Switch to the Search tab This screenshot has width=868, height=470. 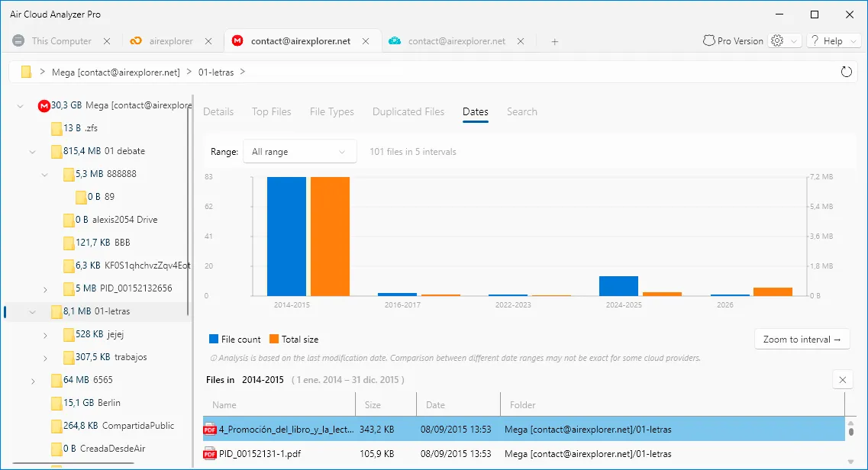click(522, 111)
